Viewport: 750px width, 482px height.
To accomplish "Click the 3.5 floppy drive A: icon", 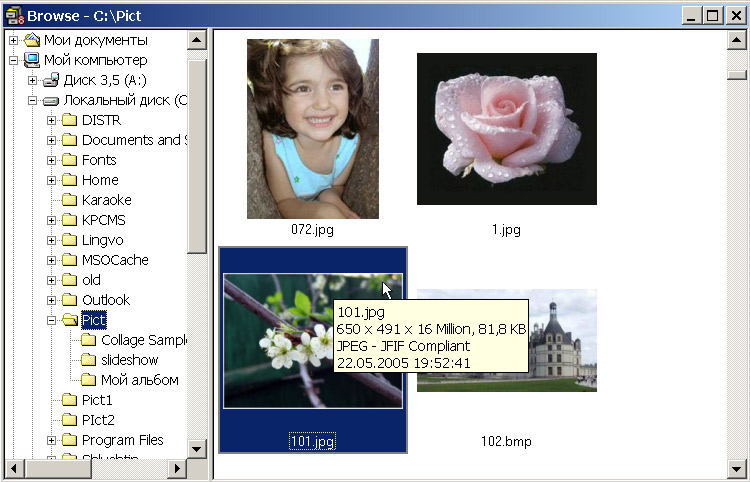I will [51, 80].
